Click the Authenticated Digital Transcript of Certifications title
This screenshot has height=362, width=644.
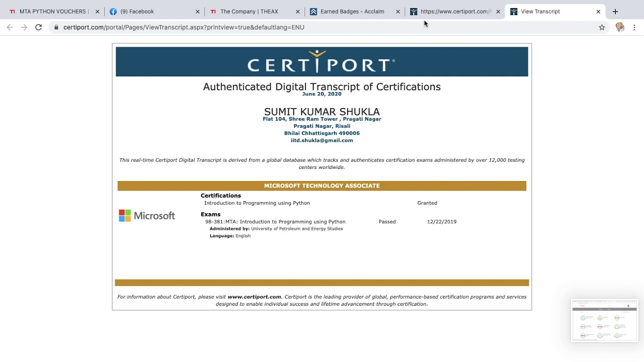pos(322,86)
